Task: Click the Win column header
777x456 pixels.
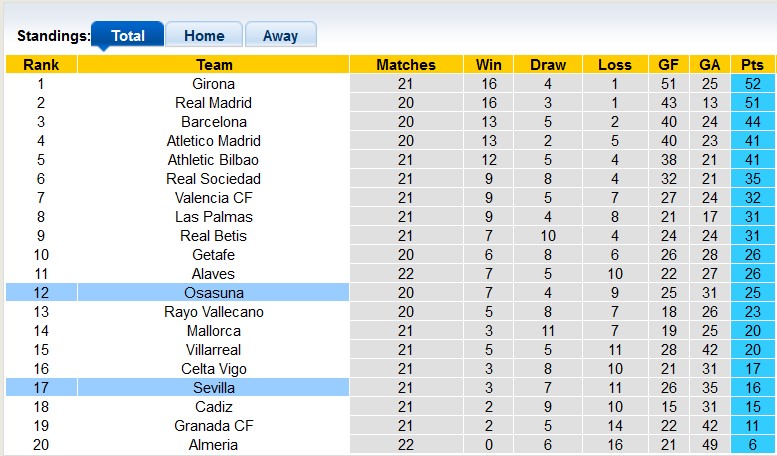Action: 489,65
